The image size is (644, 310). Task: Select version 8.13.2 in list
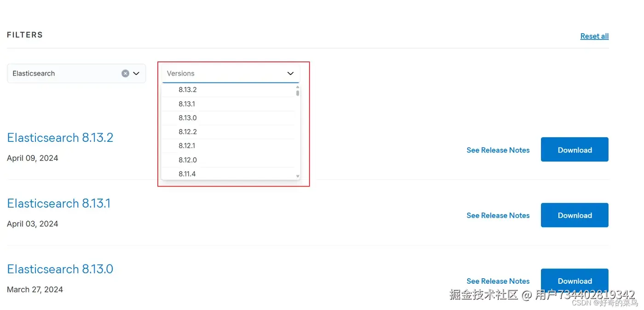229,90
